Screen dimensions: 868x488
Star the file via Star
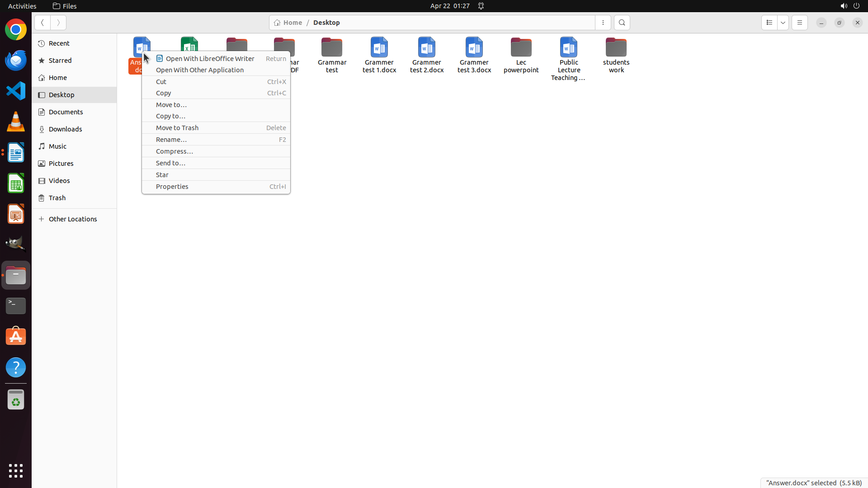(x=162, y=175)
